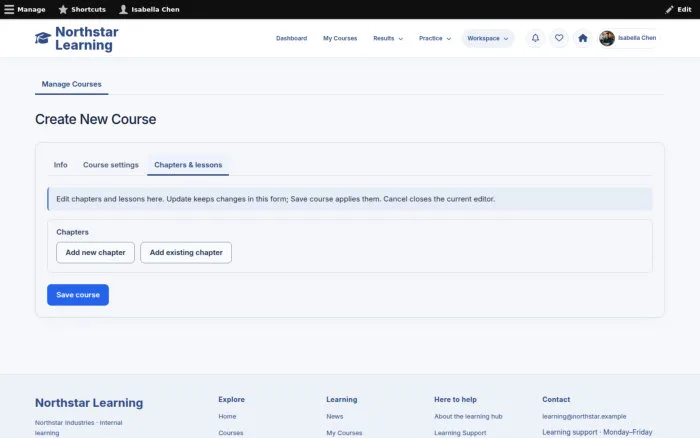This screenshot has width=700, height=438.
Task: Click Northstar Learning header title
Action: (87, 38)
